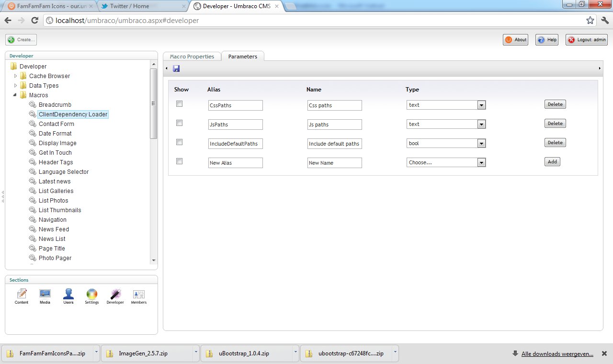
Task: Click the Language Selector macro icon
Action: (33, 172)
